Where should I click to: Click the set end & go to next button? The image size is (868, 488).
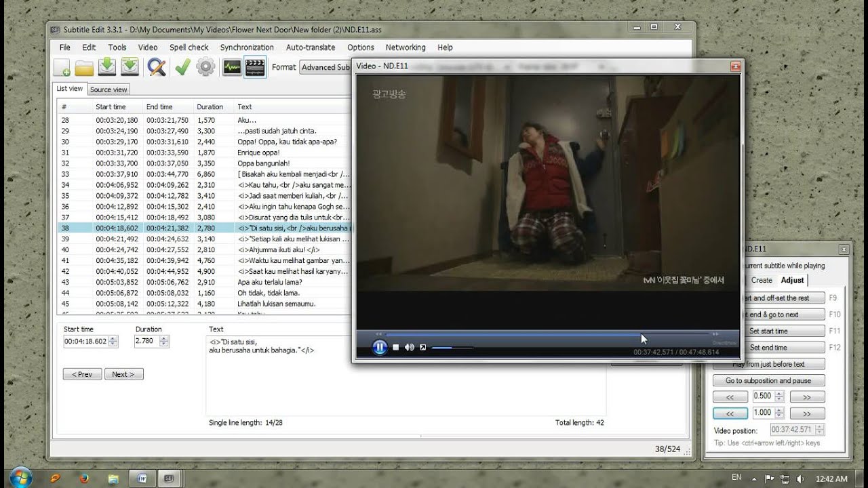tap(768, 314)
